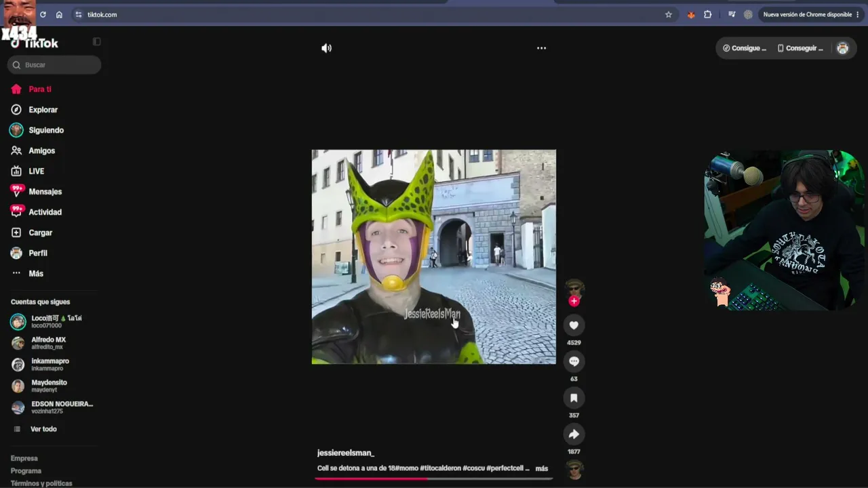Mute the video with the speaker icon
The width and height of the screenshot is (868, 488).
[x=327, y=48]
